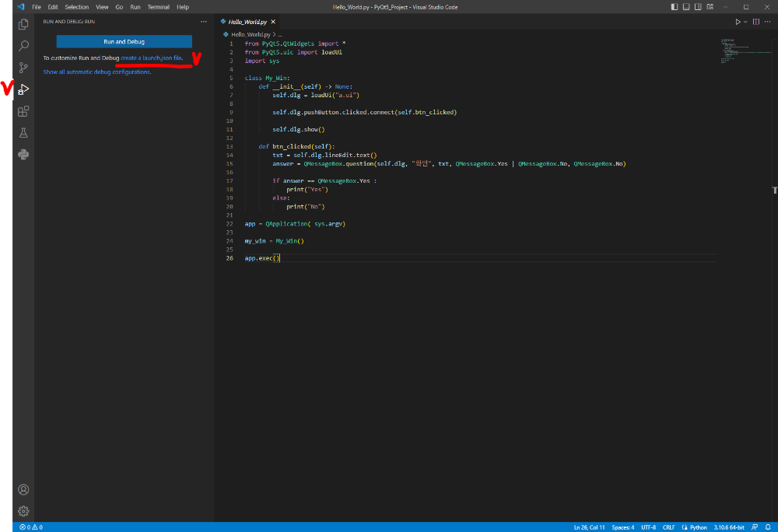Open the Source Control view icon
This screenshot has height=532, width=778.
pyautogui.click(x=23, y=68)
